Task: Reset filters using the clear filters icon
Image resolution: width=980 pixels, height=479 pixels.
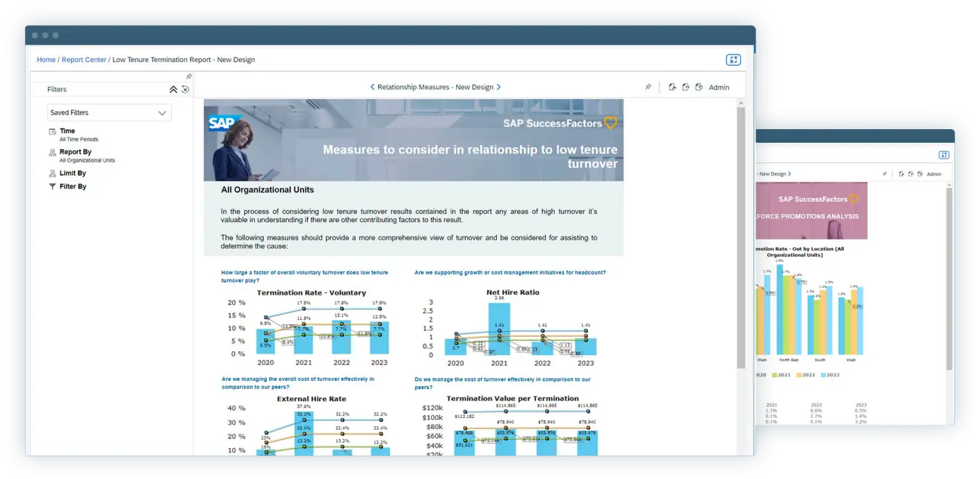Action: pyautogui.click(x=185, y=89)
